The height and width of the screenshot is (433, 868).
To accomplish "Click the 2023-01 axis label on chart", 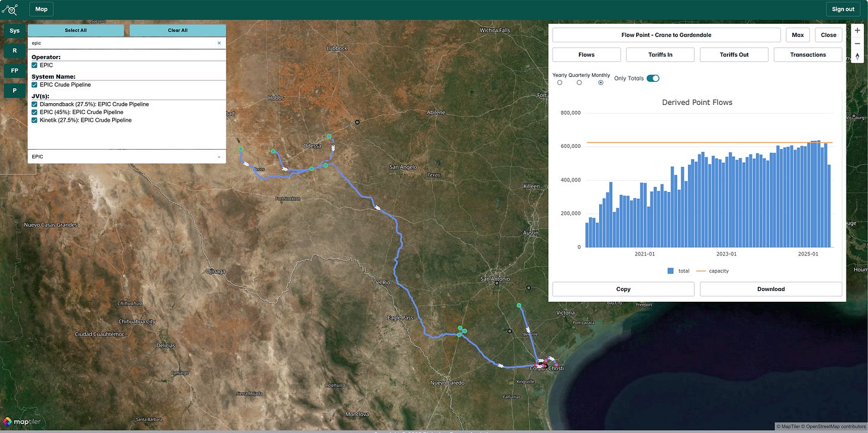I will point(726,253).
